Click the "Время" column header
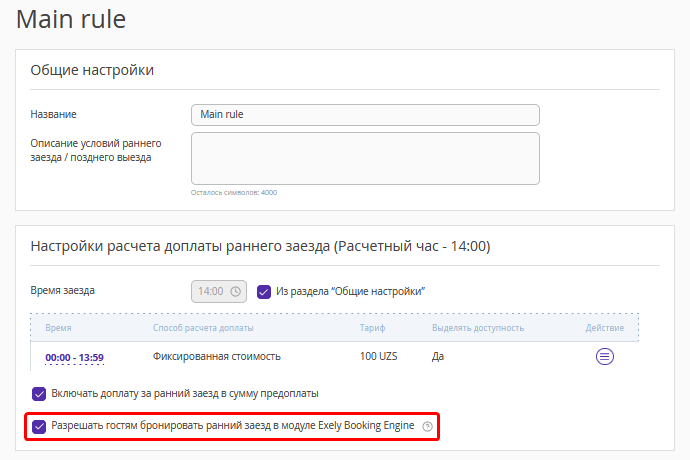Image resolution: width=690 pixels, height=460 pixels. tap(58, 328)
